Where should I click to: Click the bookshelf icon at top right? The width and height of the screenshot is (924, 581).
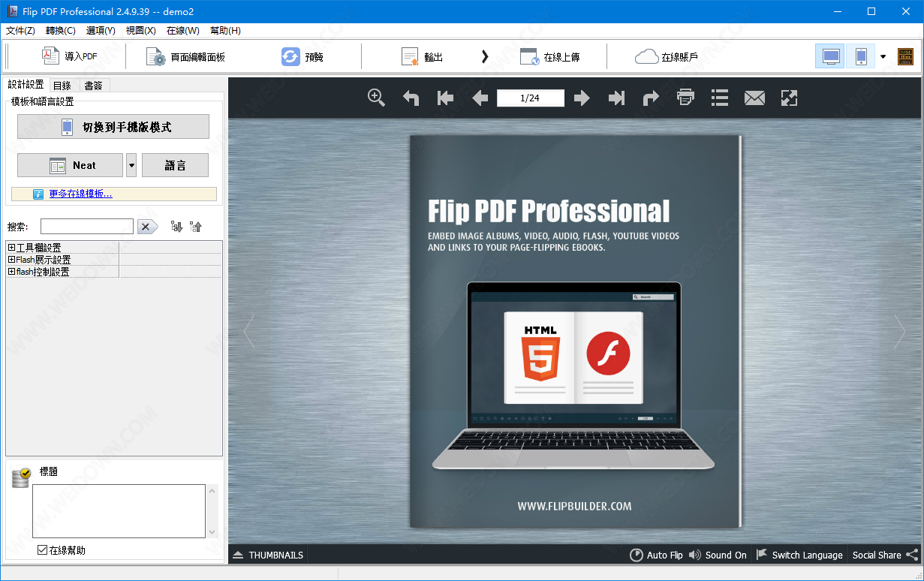[906, 56]
